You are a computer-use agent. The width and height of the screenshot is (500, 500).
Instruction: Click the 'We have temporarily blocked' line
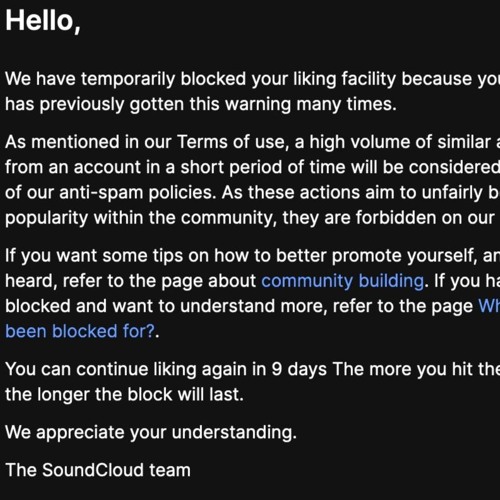tap(252, 79)
